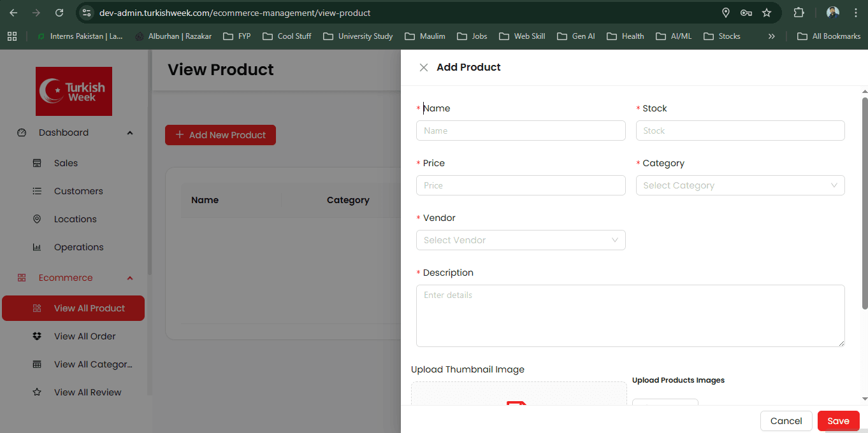The image size is (868, 433).
Task: Click the bookmark star in the address bar
Action: pos(767,12)
